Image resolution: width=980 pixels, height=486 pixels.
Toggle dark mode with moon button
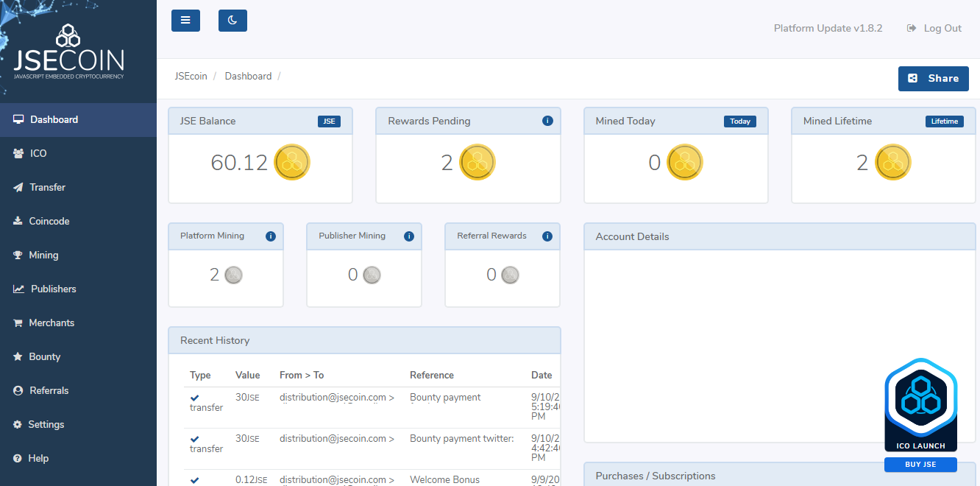[232, 21]
